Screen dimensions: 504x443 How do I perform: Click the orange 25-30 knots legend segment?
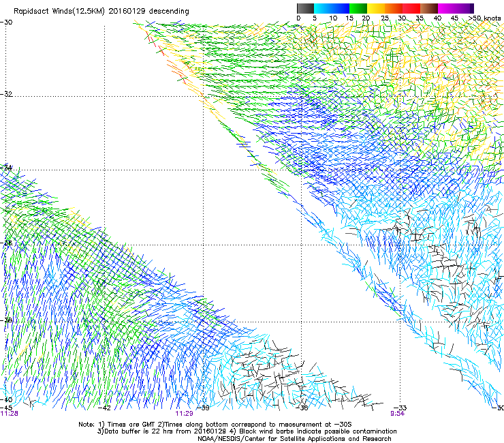tap(394, 8)
